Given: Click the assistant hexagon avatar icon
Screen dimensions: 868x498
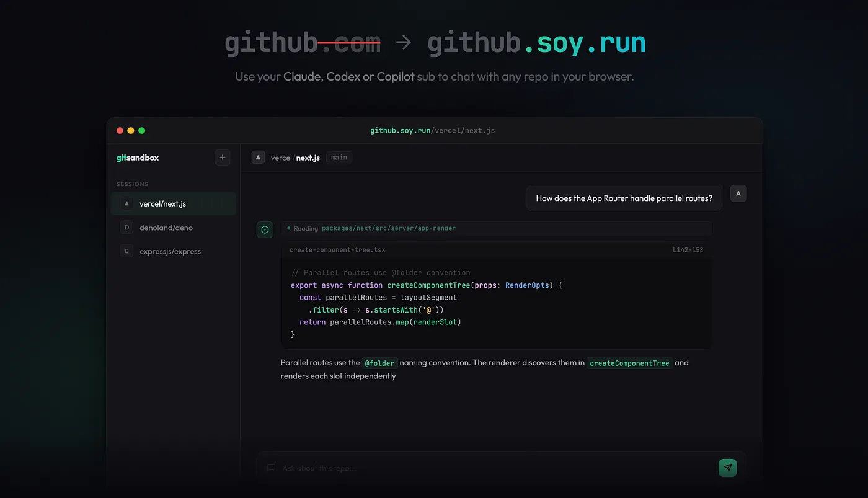Looking at the screenshot, I should pyautogui.click(x=265, y=229).
